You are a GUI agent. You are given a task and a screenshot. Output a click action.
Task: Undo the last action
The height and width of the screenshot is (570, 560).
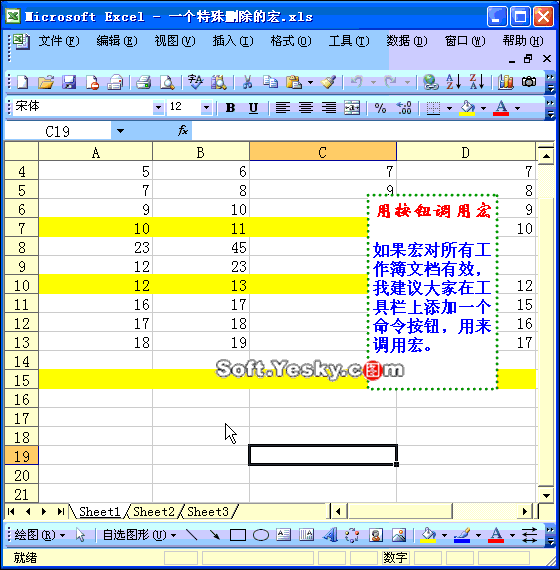357,82
